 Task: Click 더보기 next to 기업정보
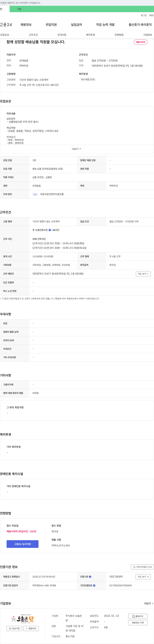(x=149, y=603)
